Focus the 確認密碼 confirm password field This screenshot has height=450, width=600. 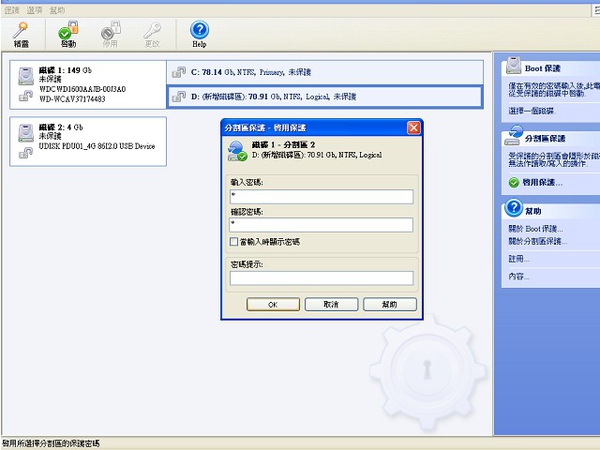pos(321,225)
